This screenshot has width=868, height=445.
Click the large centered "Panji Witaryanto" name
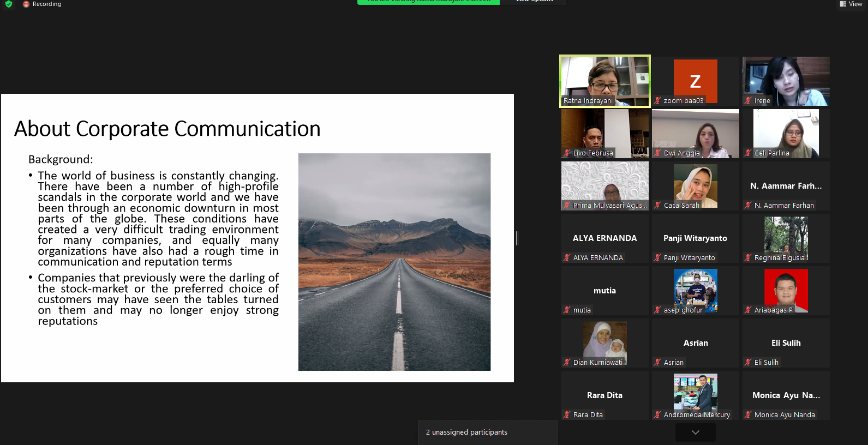[x=696, y=238]
